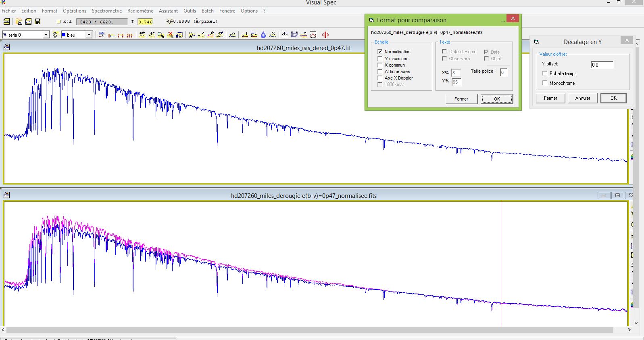Screen dimensions: 644x340
Task: Open the Spectrométrie menu
Action: coord(106,11)
